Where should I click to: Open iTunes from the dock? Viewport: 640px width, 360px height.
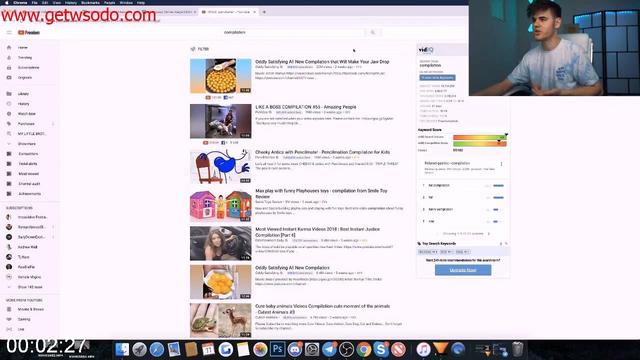pyautogui.click(x=423, y=349)
